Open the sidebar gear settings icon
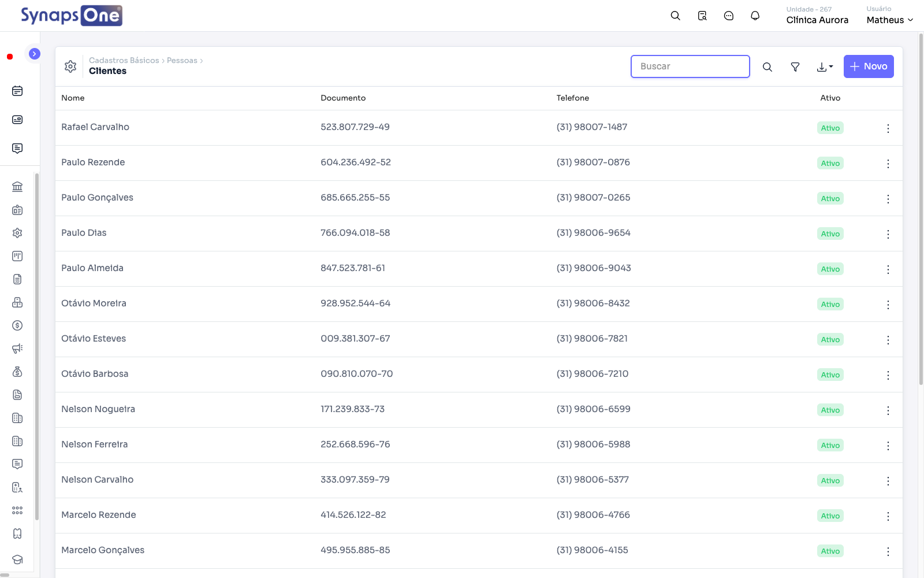This screenshot has height=578, width=924. click(17, 233)
